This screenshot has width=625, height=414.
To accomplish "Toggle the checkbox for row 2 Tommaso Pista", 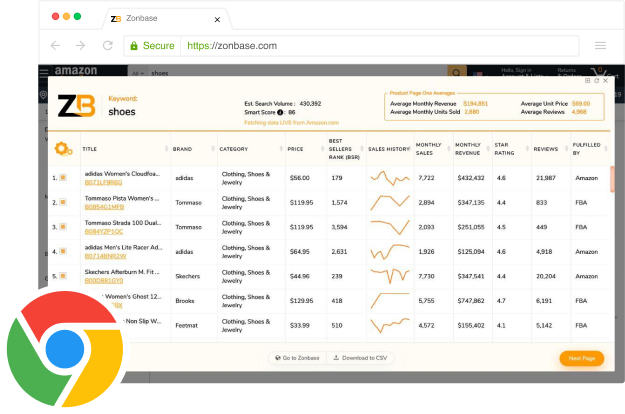I will click(63, 202).
